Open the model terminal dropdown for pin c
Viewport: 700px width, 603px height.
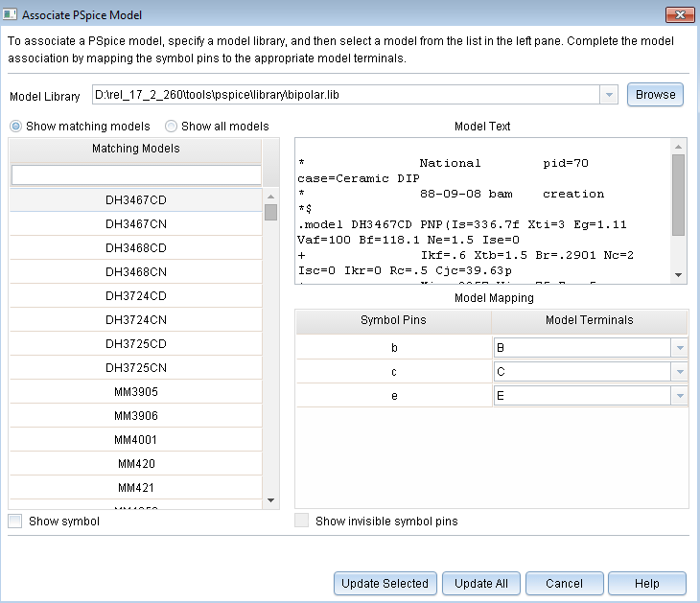coord(679,372)
